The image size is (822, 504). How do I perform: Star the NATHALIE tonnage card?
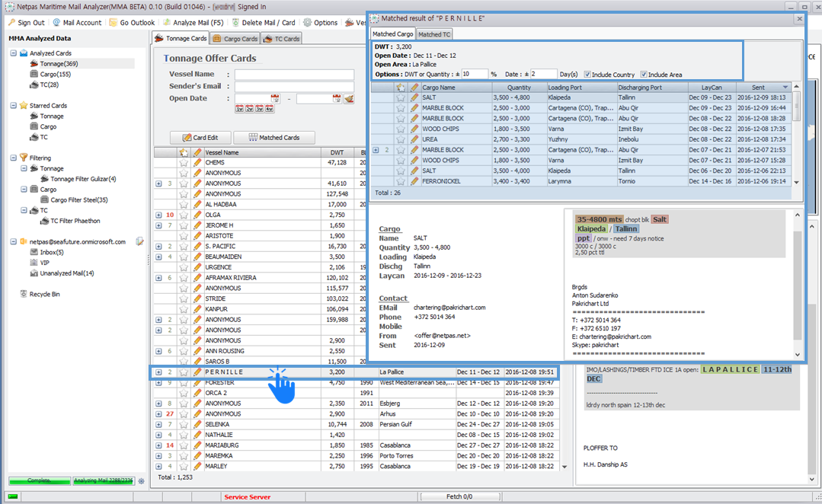tap(184, 435)
